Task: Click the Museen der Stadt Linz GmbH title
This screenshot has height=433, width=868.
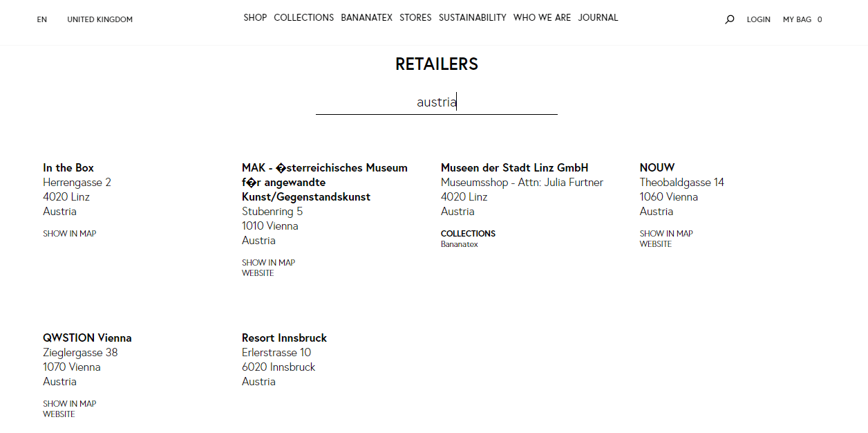Action: [x=515, y=167]
